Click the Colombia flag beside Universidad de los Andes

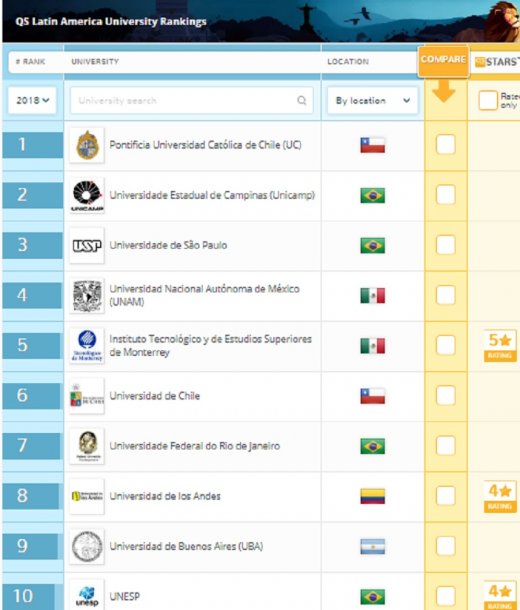[x=373, y=496]
